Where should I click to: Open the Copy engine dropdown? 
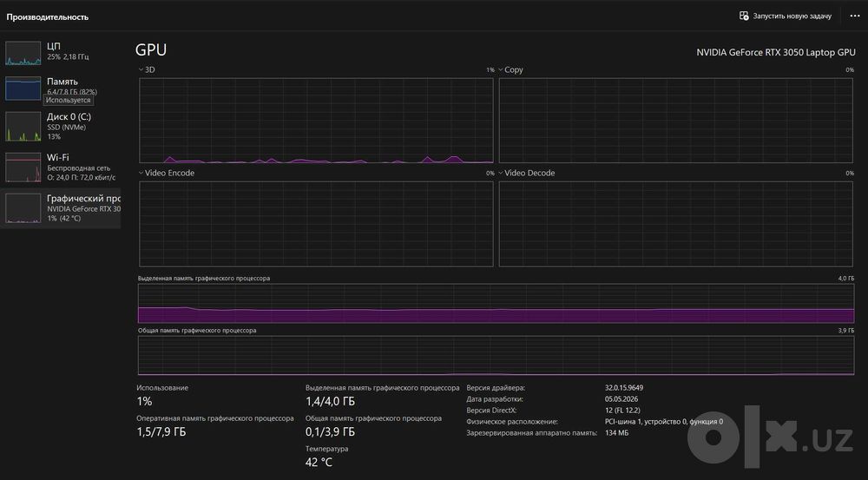[x=510, y=69]
